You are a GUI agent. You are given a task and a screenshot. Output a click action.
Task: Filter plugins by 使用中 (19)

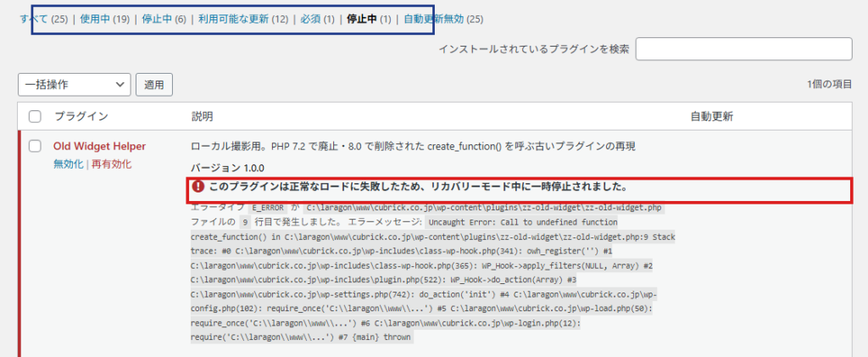tap(104, 20)
